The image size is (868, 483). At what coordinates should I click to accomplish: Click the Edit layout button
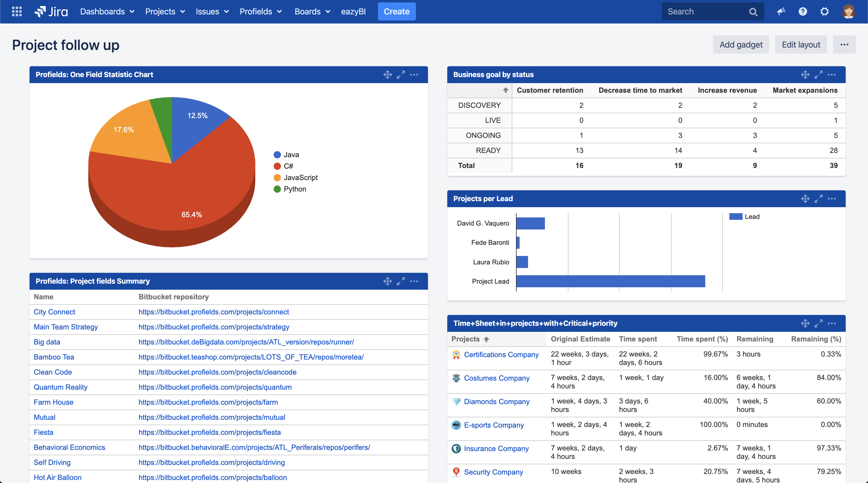point(800,45)
